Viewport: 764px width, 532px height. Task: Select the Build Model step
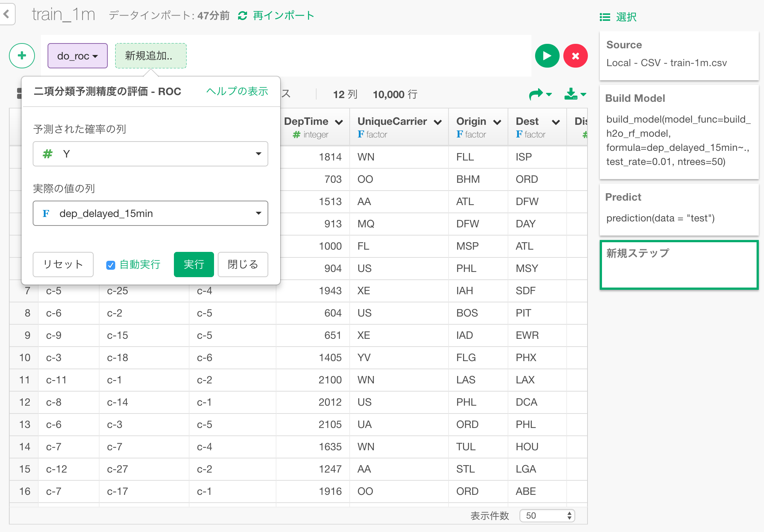[679, 132]
